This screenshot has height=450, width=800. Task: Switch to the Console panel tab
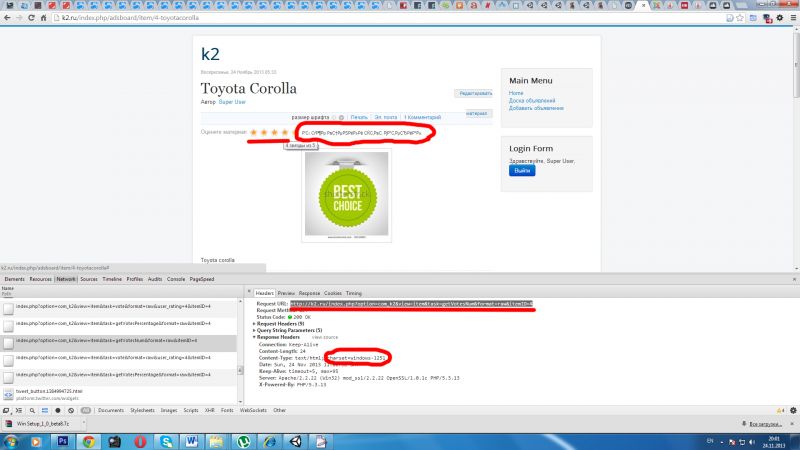176,280
